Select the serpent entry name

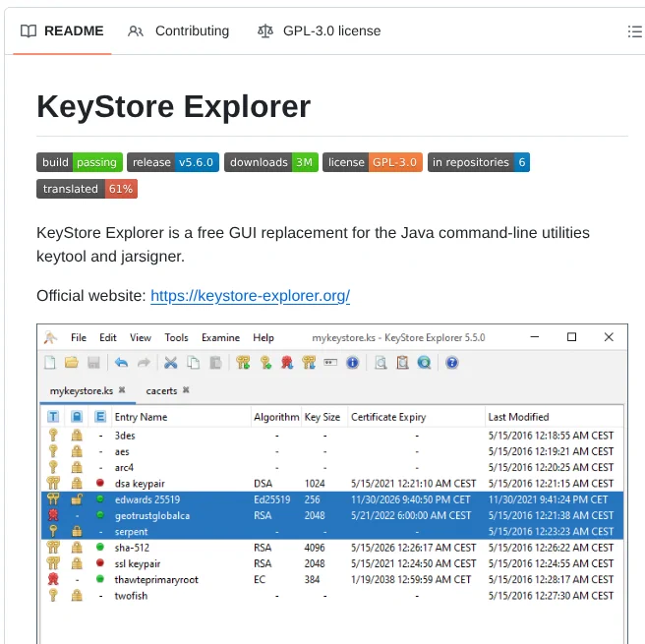[x=131, y=532]
